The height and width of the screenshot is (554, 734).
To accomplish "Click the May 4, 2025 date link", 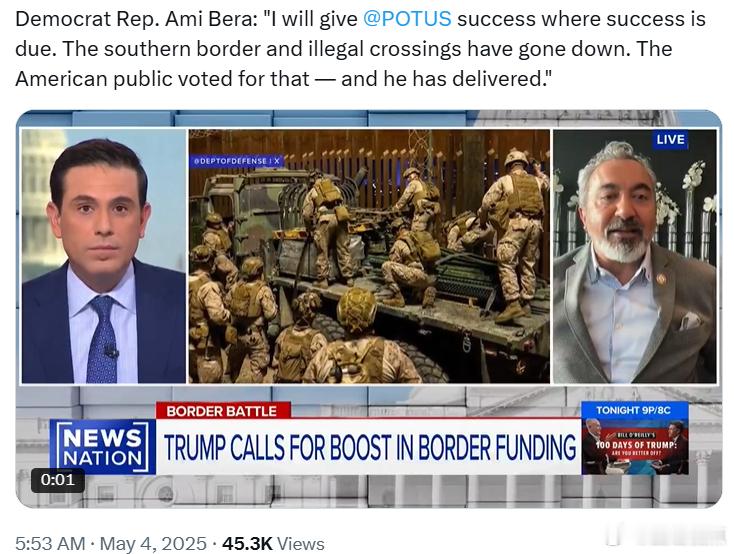I will [x=153, y=544].
